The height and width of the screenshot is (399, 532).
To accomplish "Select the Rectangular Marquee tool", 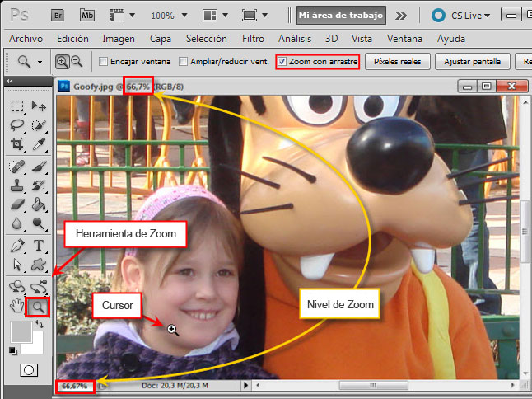I will [x=17, y=106].
